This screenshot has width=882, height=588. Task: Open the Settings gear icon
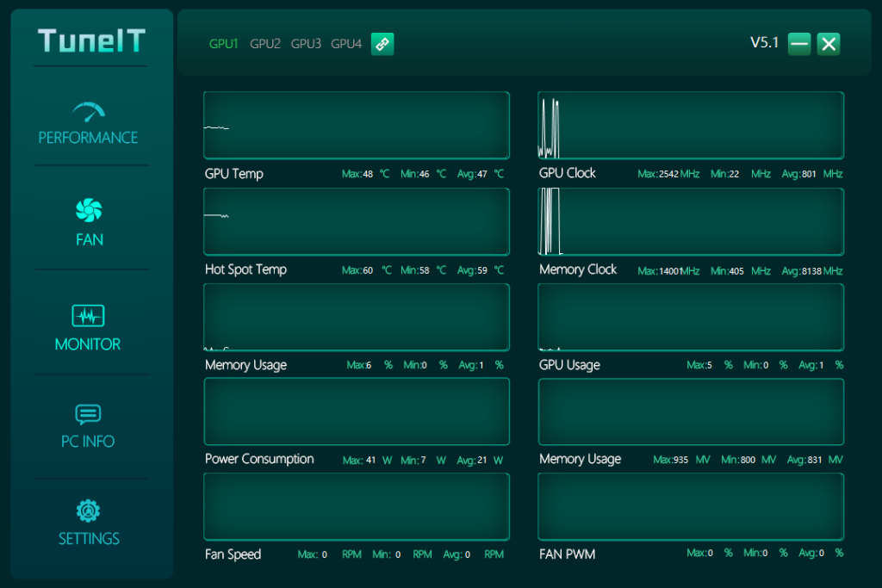[89, 511]
